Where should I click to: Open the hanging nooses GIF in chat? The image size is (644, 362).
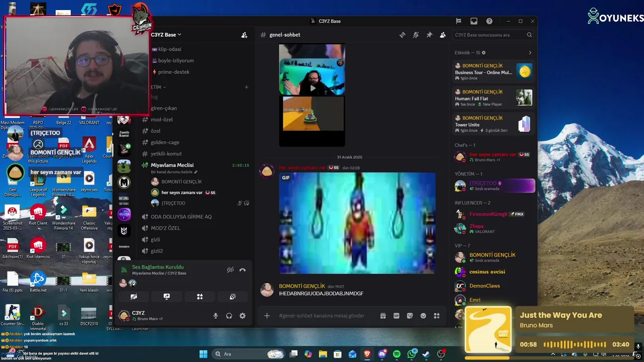357,223
